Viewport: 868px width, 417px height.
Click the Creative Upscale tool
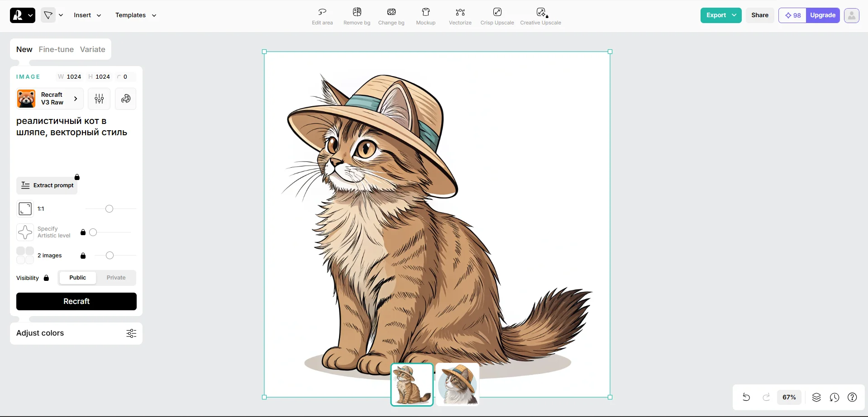pyautogui.click(x=540, y=16)
